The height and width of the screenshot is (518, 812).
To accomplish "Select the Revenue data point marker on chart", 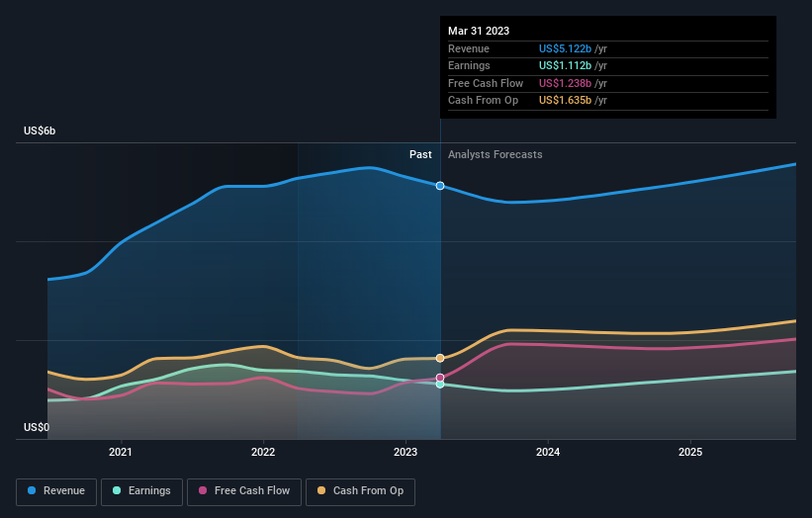I will click(440, 186).
